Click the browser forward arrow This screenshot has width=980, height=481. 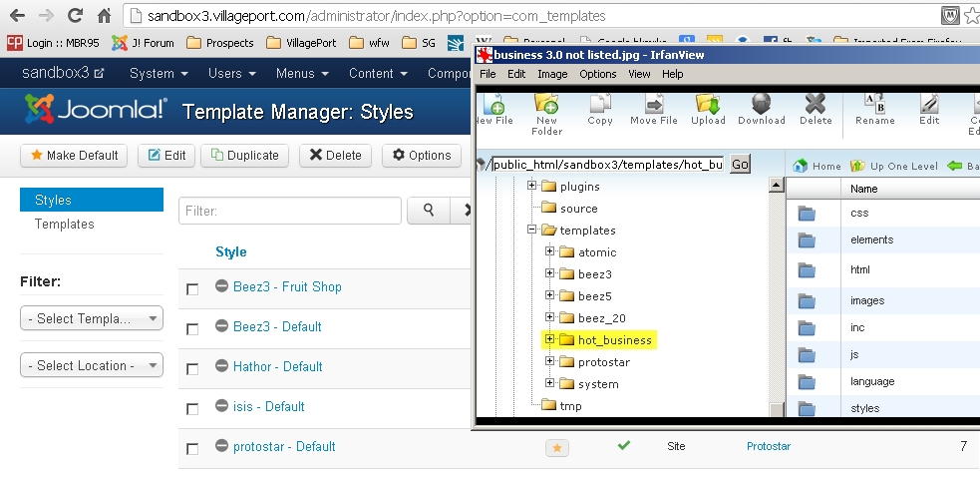click(x=46, y=15)
